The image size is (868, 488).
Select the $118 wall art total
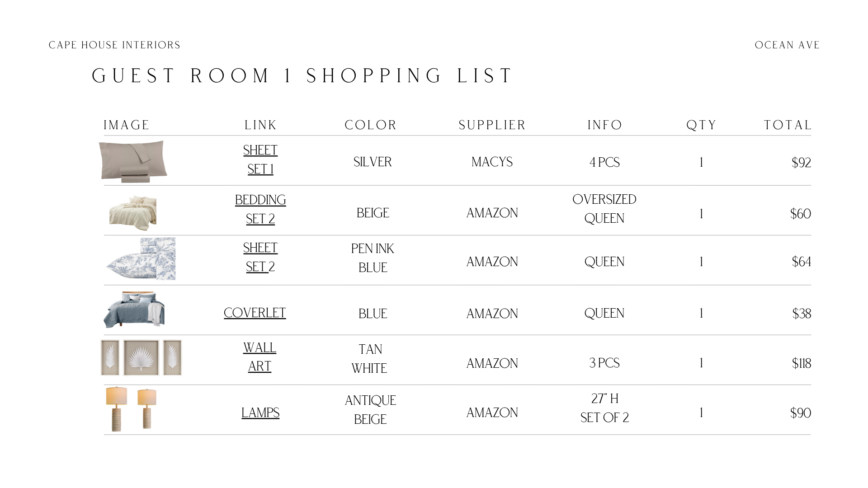pos(802,363)
